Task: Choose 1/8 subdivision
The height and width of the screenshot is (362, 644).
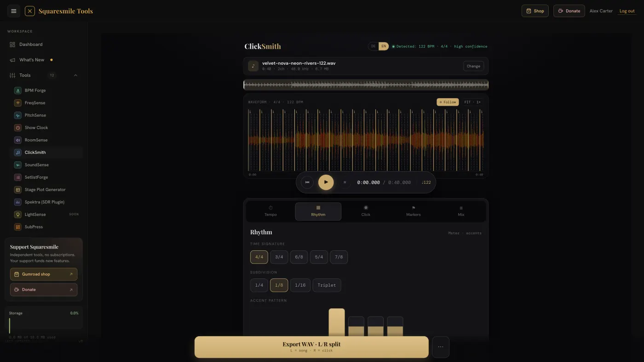Action: (279, 285)
